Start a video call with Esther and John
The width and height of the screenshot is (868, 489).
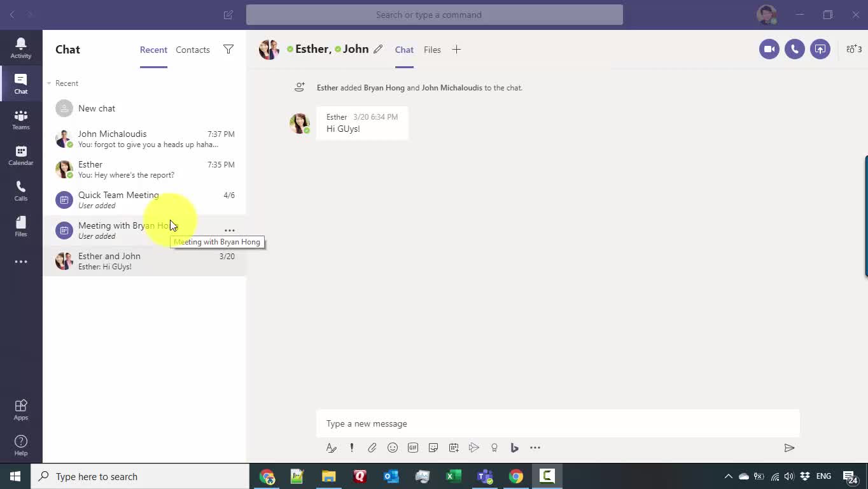769,49
